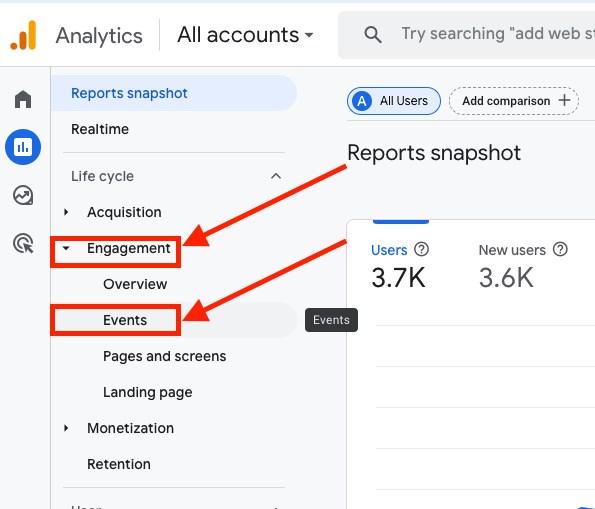
Task: Click the Google Analytics logo
Action: click(x=23, y=35)
